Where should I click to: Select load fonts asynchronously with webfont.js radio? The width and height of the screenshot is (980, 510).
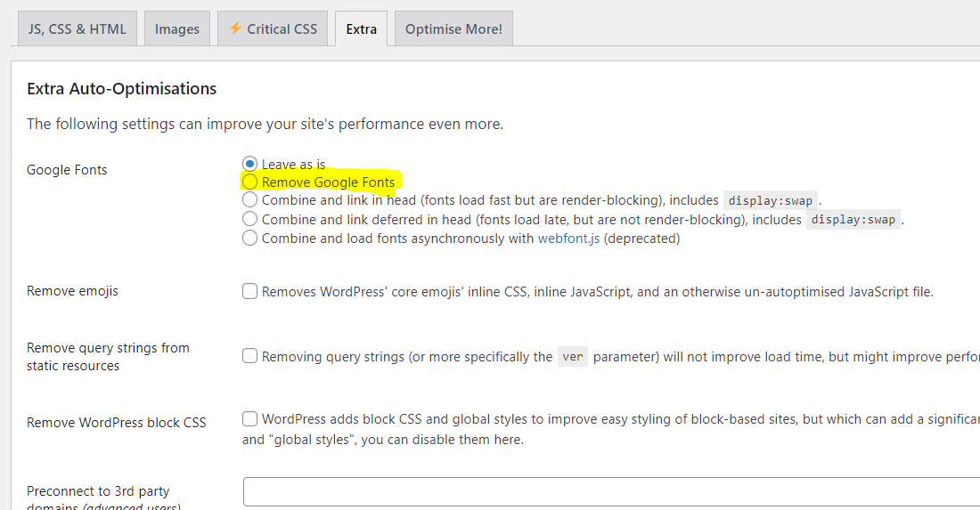point(250,238)
